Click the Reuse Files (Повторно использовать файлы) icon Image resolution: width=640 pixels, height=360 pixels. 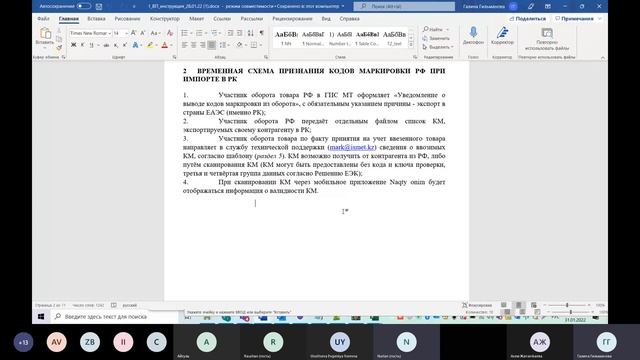tap(547, 33)
